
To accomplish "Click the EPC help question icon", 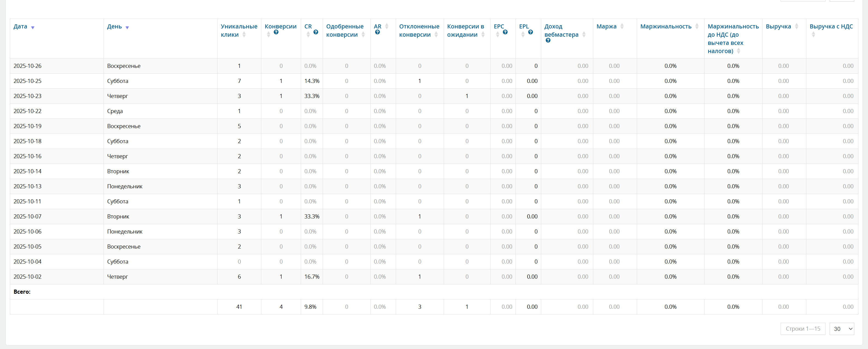I will [x=505, y=32].
